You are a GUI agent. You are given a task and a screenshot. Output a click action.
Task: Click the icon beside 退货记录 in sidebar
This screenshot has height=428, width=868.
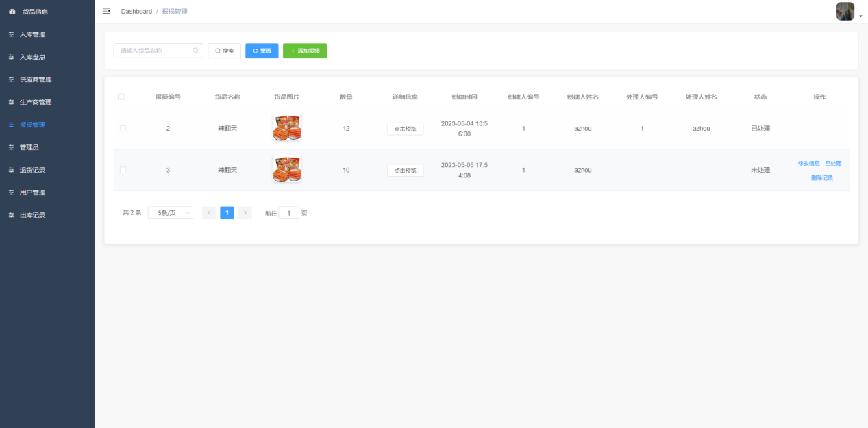point(11,170)
